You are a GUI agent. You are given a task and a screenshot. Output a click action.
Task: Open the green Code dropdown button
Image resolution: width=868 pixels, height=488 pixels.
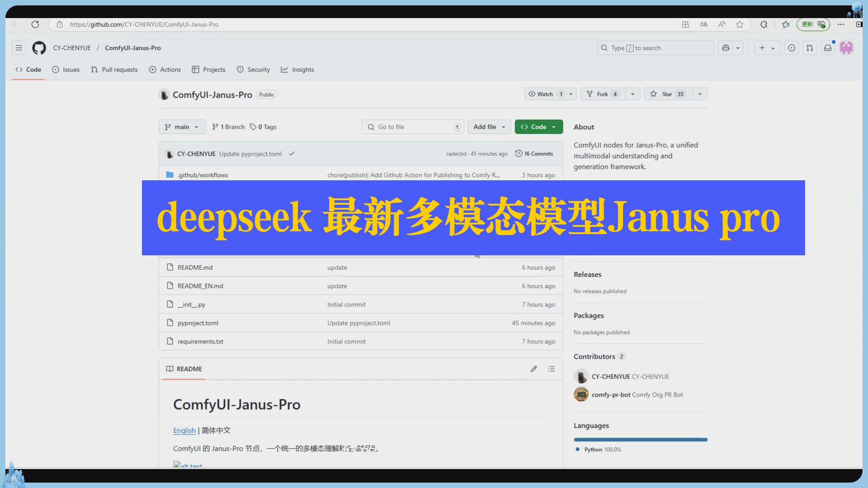[539, 127]
